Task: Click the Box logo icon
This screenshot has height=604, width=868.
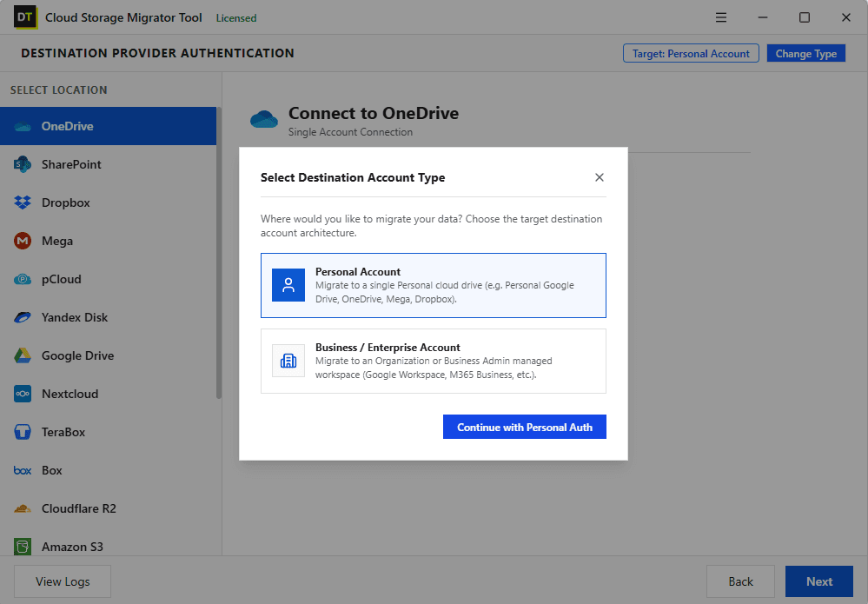Action: [23, 470]
